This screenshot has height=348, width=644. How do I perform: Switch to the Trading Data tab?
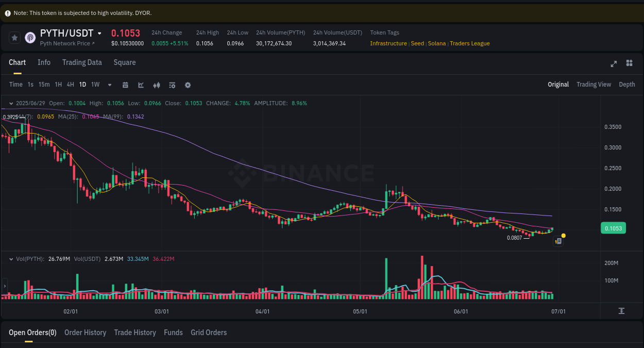point(82,62)
